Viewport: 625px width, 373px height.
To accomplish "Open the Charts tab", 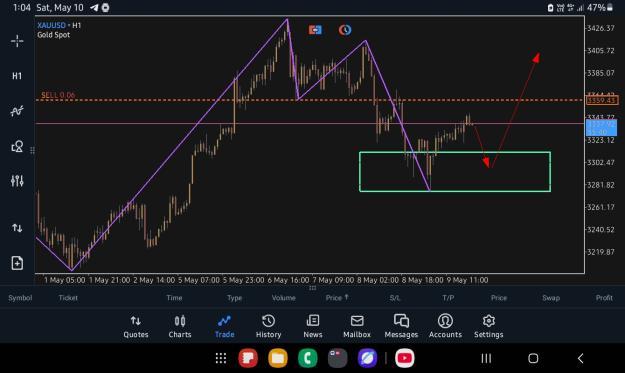I will tap(180, 326).
